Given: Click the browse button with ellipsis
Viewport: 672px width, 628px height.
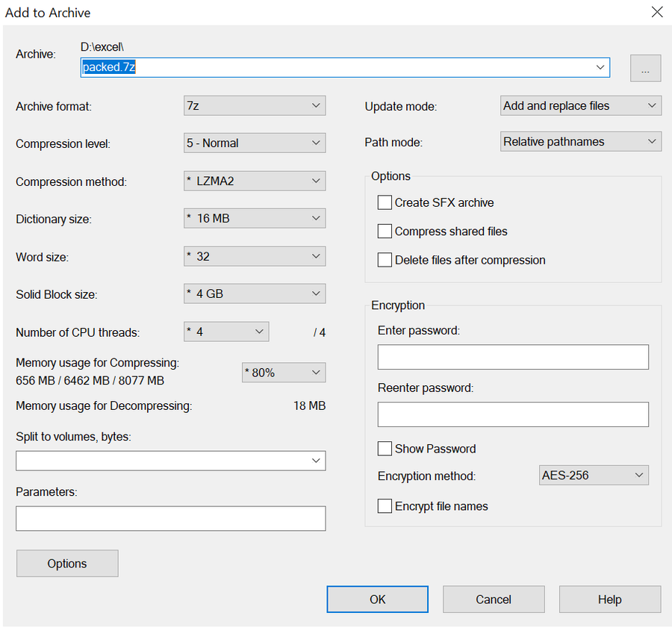Looking at the screenshot, I should (x=645, y=68).
